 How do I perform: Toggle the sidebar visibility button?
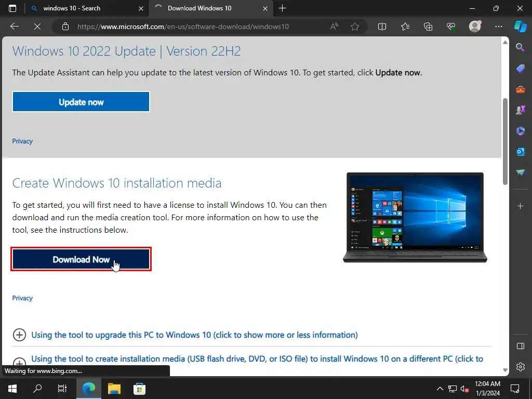click(521, 346)
